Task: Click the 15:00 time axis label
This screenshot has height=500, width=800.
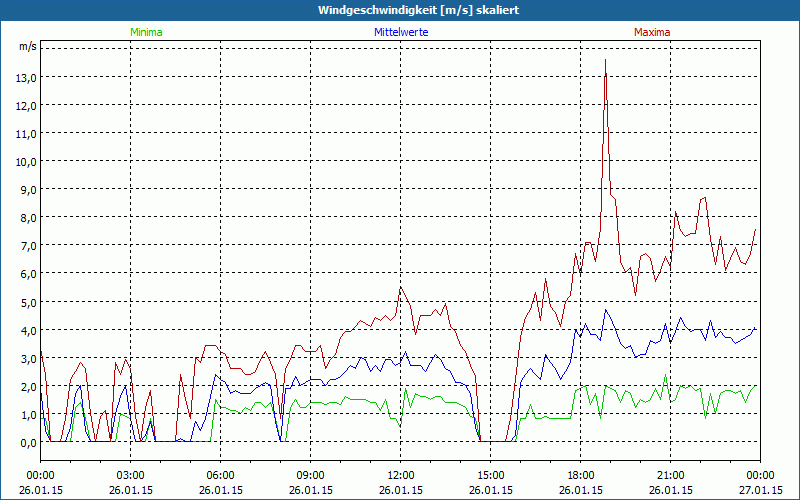Action: (x=490, y=475)
